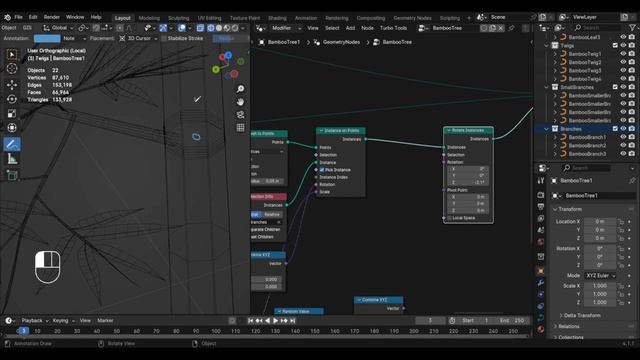The height and width of the screenshot is (360, 640).
Task: Open Keying popover in timeline
Action: pyautogui.click(x=63, y=321)
